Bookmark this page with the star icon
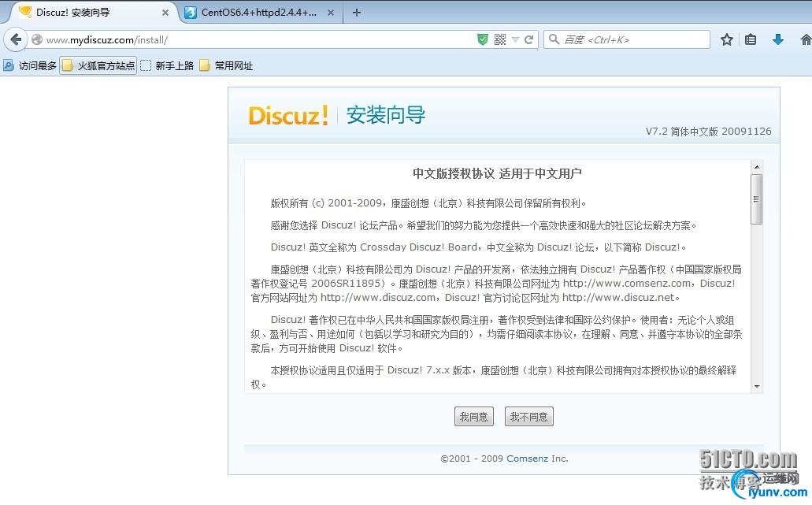 [727, 39]
